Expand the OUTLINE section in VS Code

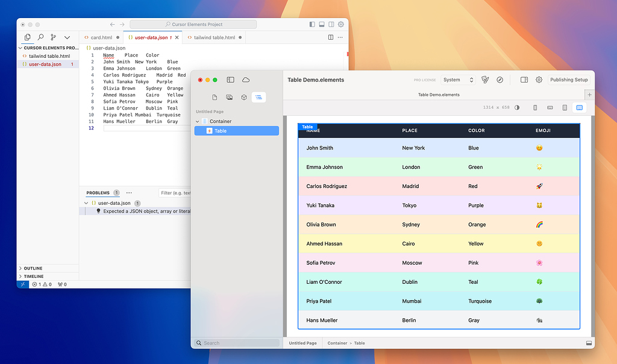click(33, 268)
